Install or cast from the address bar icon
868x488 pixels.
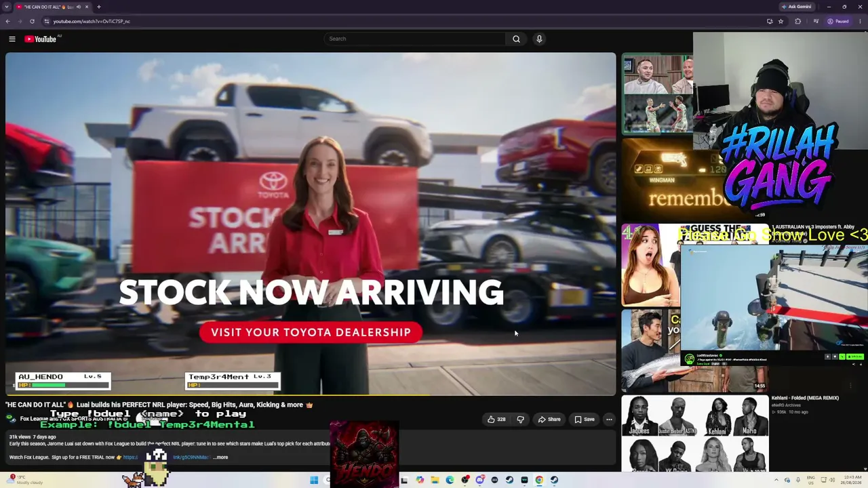[769, 21]
